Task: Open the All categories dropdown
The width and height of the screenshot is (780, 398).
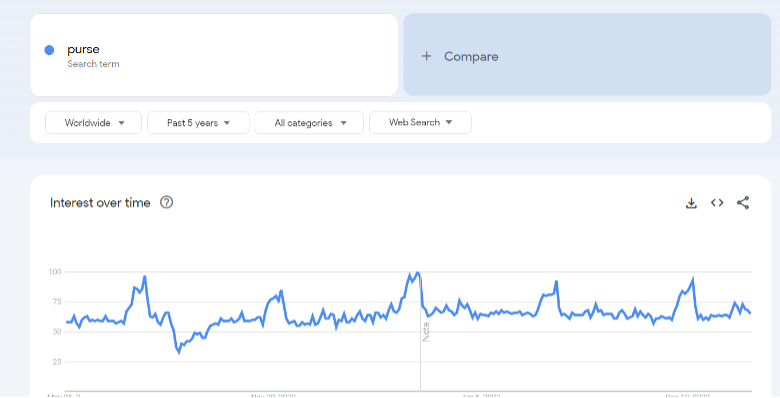Action: tap(309, 123)
